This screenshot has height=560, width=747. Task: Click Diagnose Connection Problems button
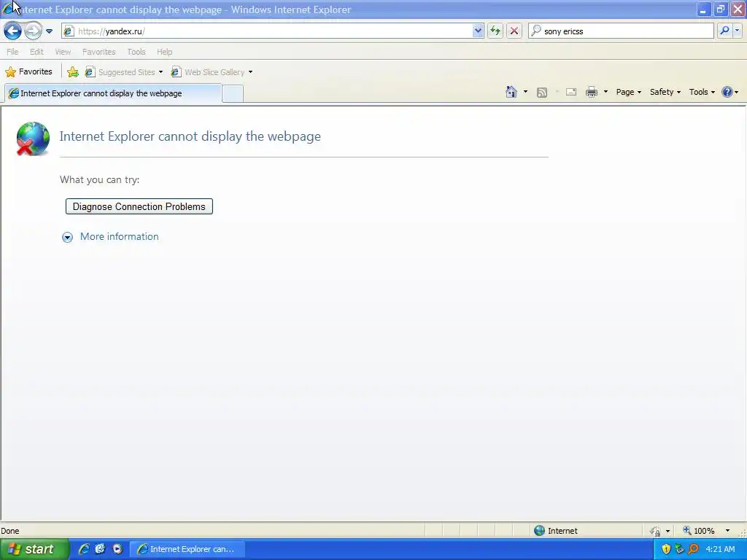coord(139,206)
